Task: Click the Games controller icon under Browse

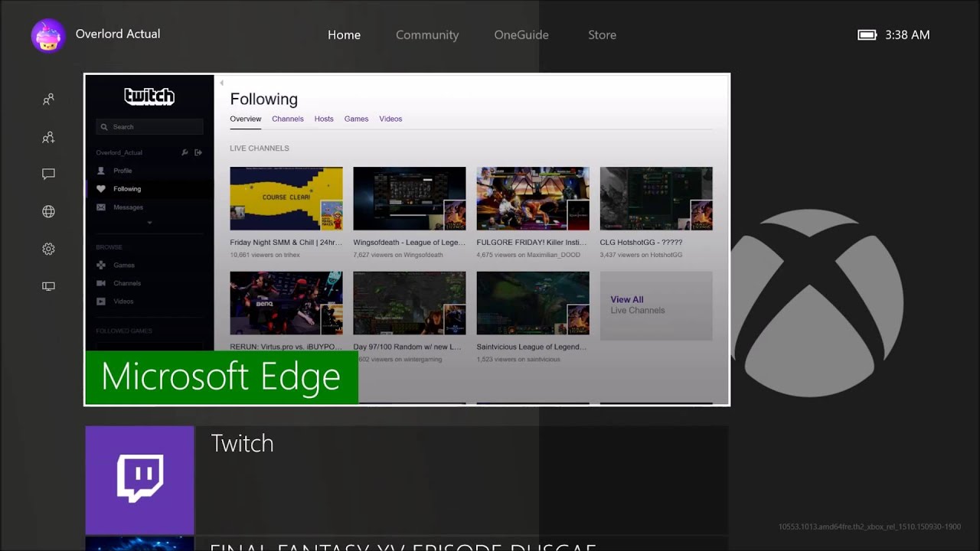Action: click(x=101, y=265)
